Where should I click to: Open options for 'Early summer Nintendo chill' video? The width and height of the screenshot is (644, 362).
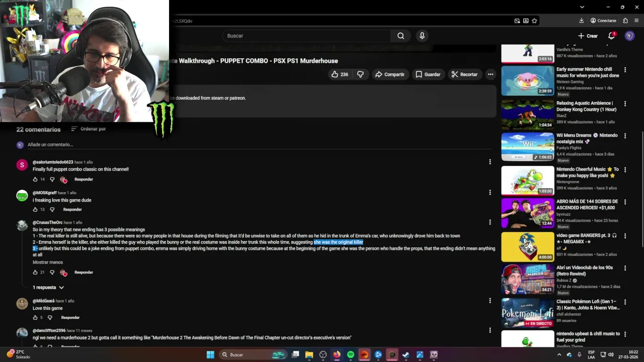click(625, 70)
